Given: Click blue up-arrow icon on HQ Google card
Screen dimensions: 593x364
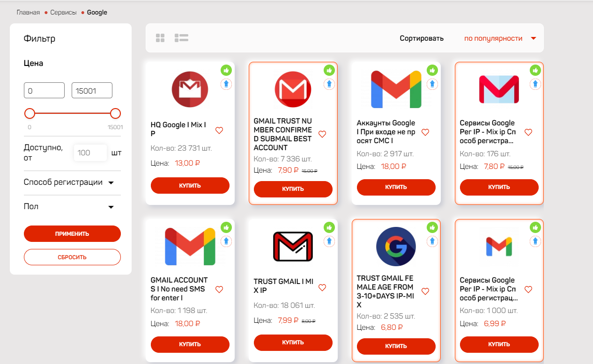Looking at the screenshot, I should click(x=226, y=84).
